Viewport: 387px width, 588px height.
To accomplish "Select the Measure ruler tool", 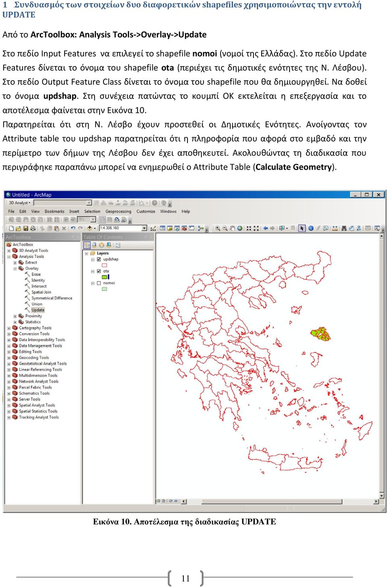I will tap(335, 228).
